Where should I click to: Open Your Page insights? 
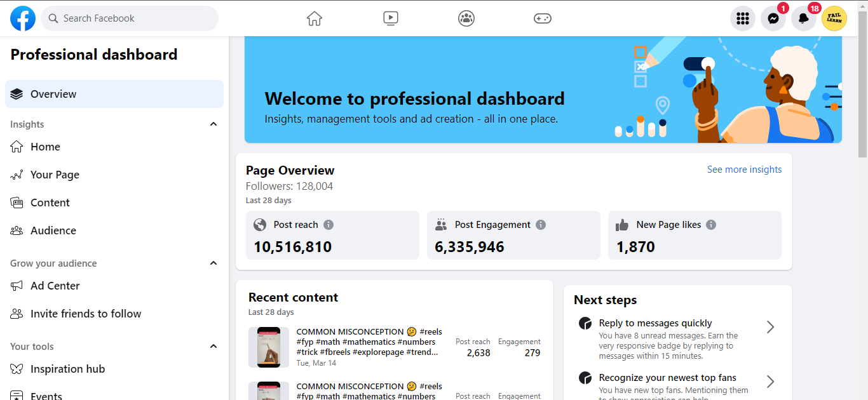click(x=114, y=175)
